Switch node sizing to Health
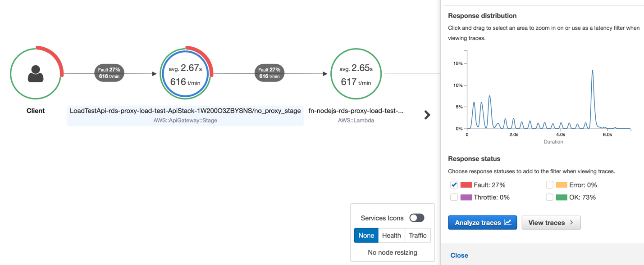 [391, 235]
